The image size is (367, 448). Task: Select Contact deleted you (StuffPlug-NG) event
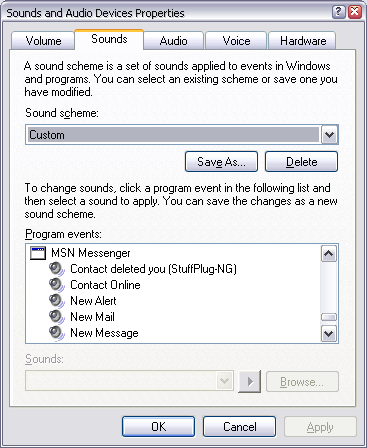point(153,269)
